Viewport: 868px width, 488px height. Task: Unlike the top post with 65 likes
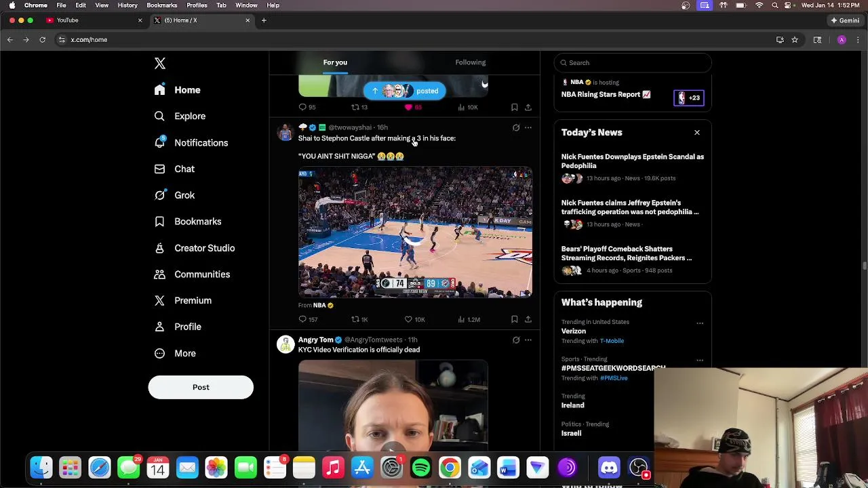coord(413,107)
